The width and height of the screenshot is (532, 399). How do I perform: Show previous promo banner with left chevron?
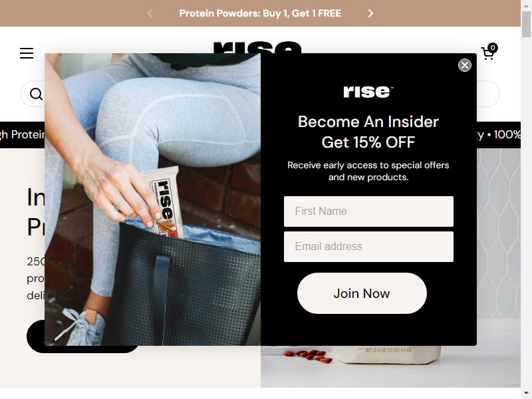pyautogui.click(x=150, y=13)
